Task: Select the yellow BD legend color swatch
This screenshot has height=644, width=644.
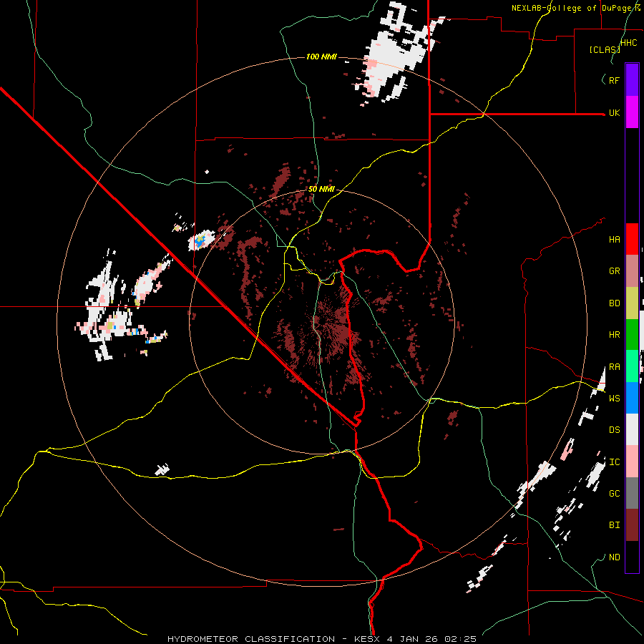Action: tap(632, 303)
